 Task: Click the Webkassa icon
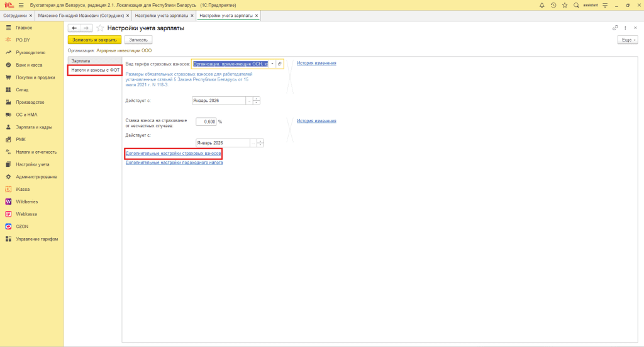pyautogui.click(x=8, y=213)
